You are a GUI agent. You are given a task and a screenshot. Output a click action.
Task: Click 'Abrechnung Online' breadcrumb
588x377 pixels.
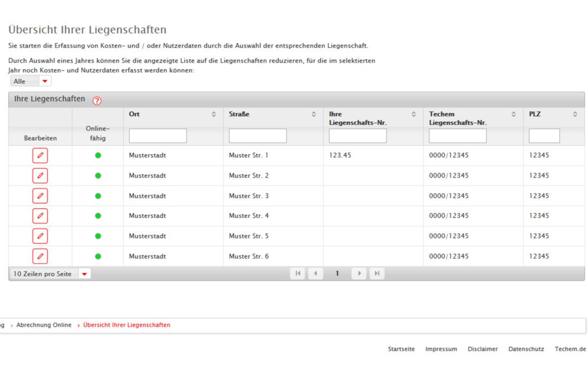[44, 325]
